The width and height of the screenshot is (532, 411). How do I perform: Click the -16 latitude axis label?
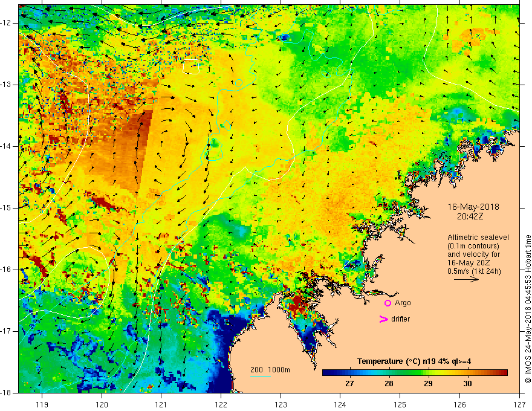[6, 270]
